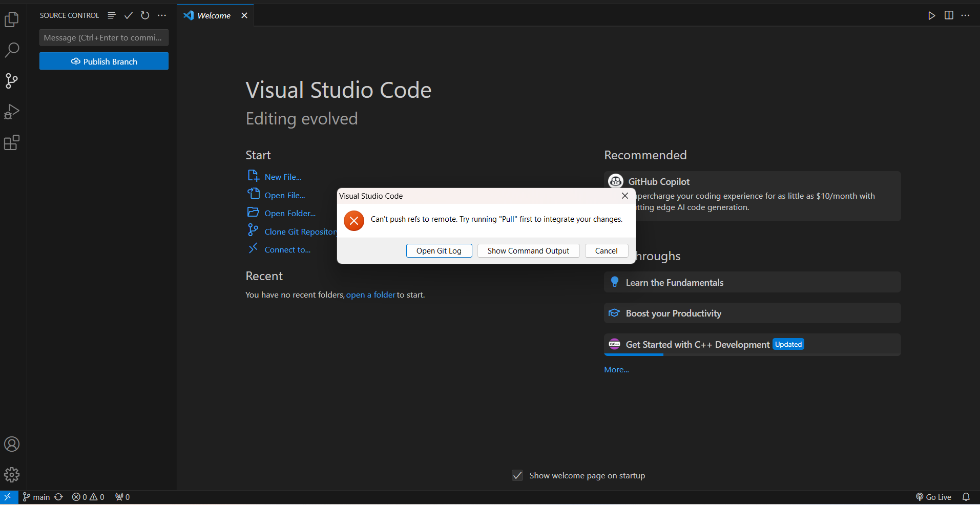
Task: Open editor more actions ellipsis
Action: click(966, 15)
